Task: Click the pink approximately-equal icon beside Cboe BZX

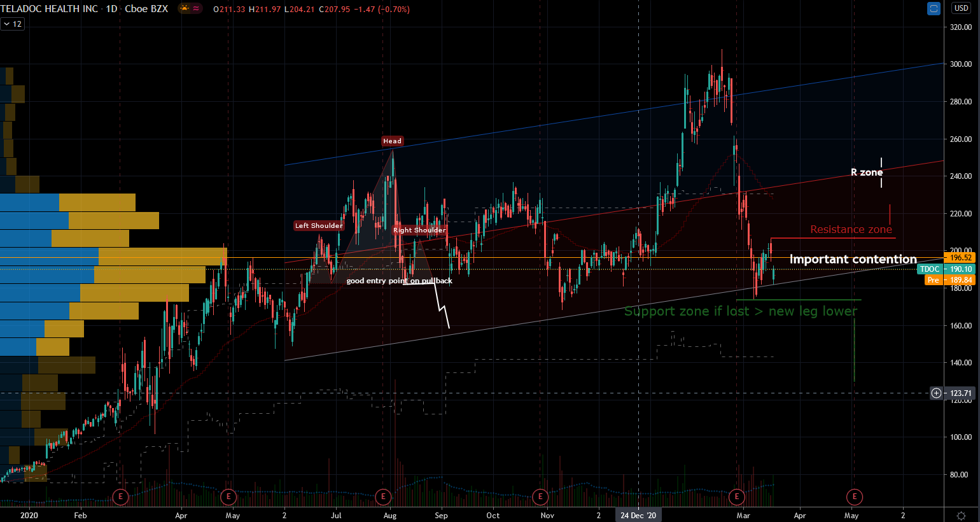Action: point(196,9)
